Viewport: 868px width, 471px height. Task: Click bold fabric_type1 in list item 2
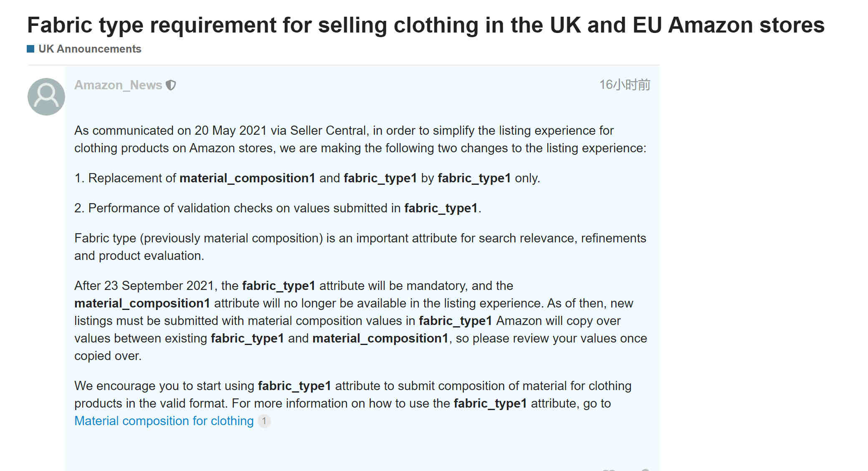pyautogui.click(x=441, y=208)
